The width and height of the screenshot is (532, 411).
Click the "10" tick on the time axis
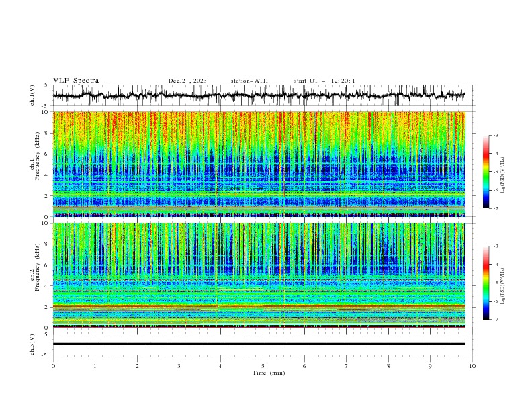click(x=472, y=366)
